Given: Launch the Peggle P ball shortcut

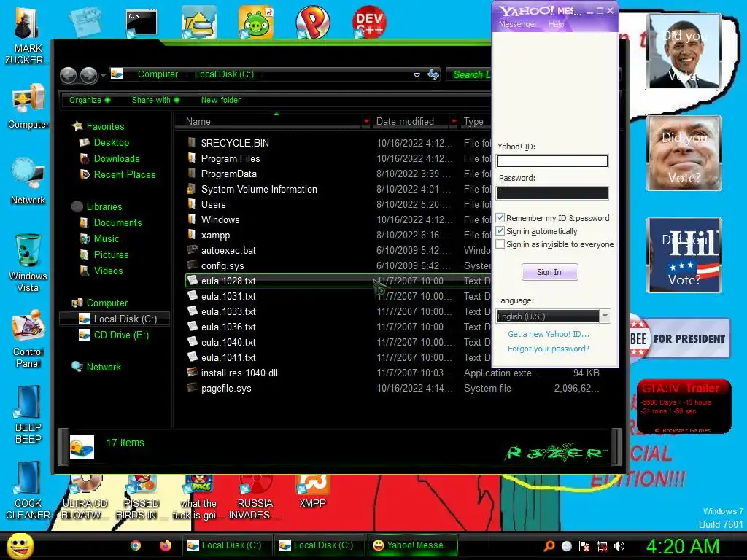Looking at the screenshot, I should click(x=312, y=22).
